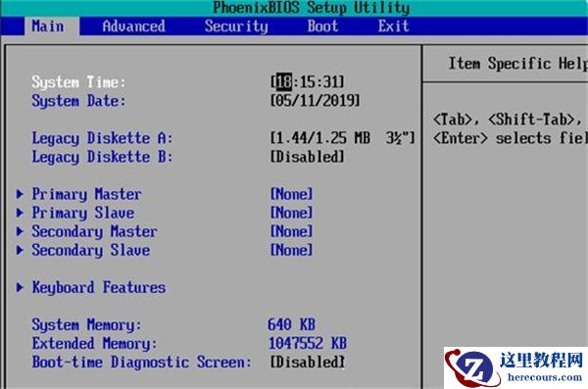Select the Primary Master label
This screenshot has width=588, height=389.
pos(86,194)
